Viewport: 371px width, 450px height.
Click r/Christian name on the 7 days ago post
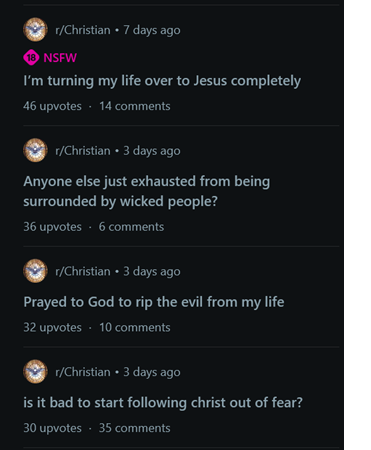pos(83,30)
